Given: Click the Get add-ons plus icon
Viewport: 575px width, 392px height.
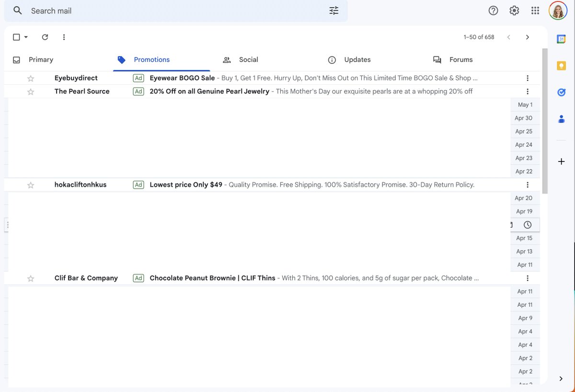Looking at the screenshot, I should point(561,162).
